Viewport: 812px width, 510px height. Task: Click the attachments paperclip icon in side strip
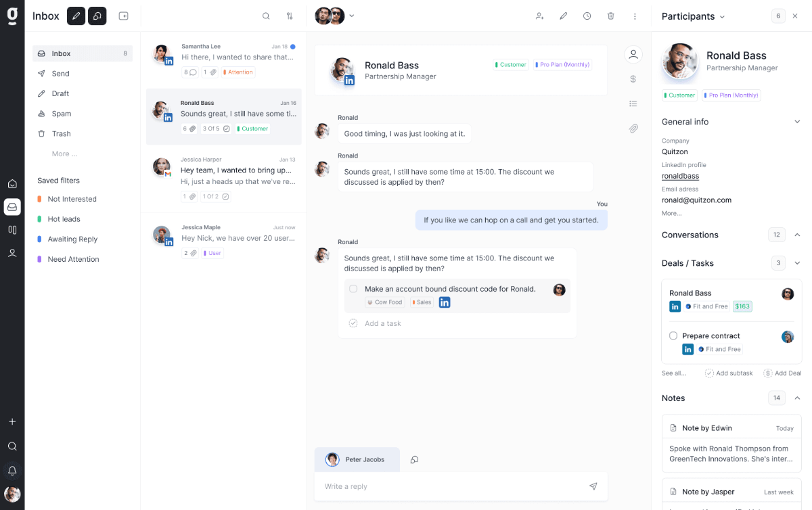click(x=633, y=129)
